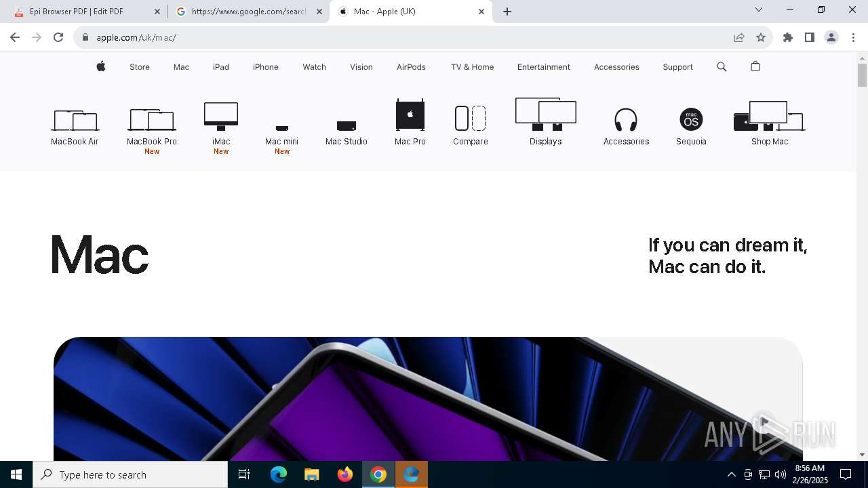Go to the AirPods link

pos(412,66)
